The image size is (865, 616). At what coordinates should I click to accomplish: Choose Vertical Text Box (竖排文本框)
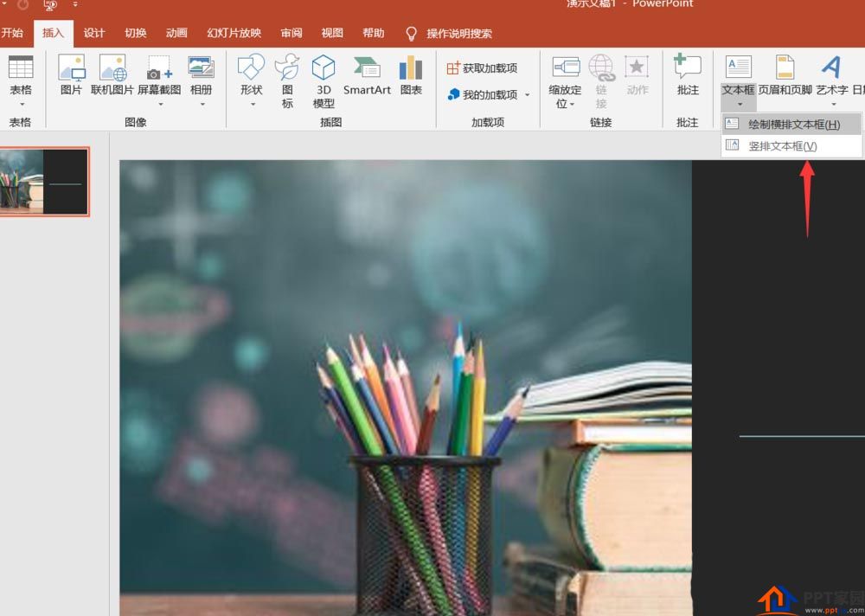click(791, 145)
